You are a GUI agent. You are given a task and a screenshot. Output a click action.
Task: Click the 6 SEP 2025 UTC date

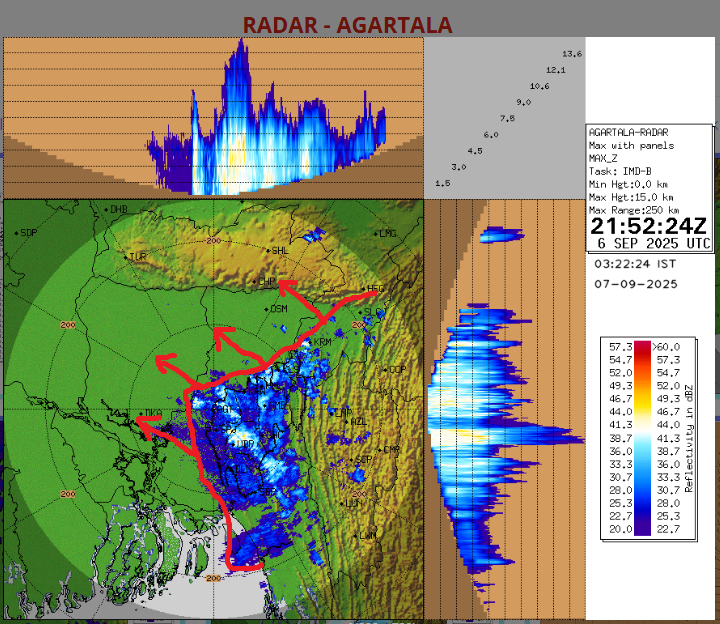coord(654,244)
